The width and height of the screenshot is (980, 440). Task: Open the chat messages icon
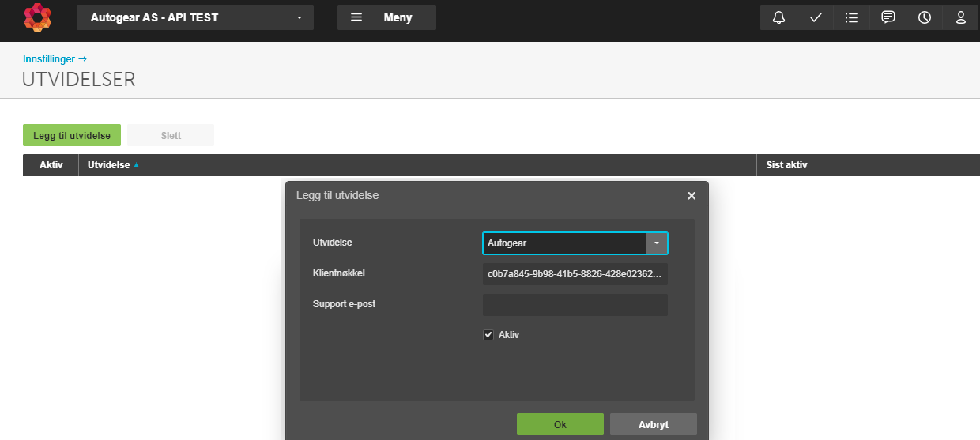888,17
